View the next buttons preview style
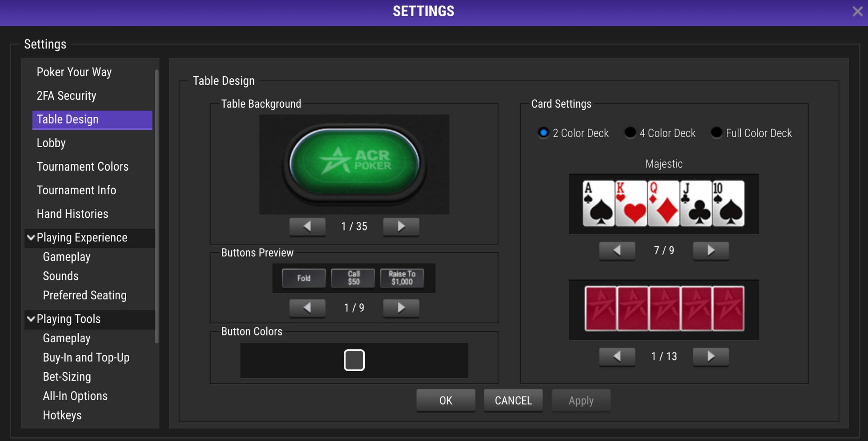 (400, 308)
